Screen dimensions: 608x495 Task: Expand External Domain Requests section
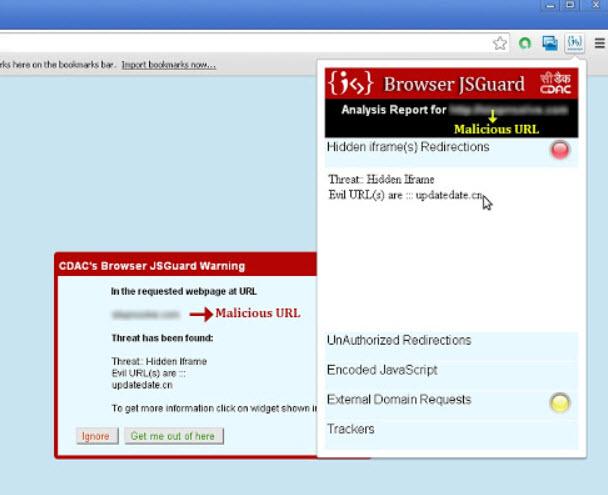pyautogui.click(x=451, y=403)
